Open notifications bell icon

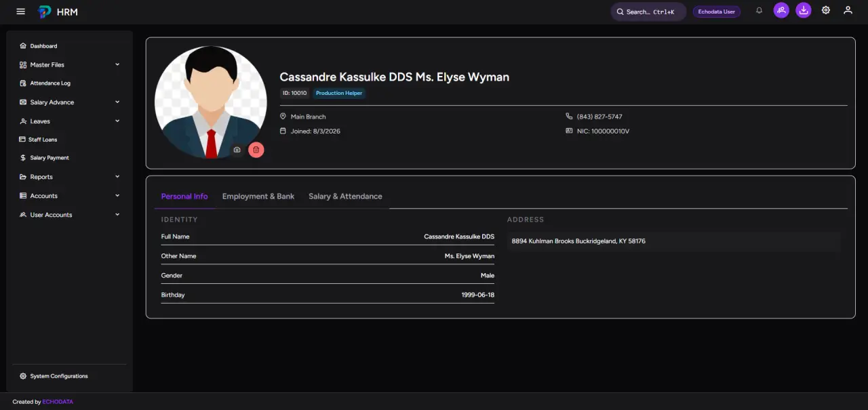[x=759, y=10]
